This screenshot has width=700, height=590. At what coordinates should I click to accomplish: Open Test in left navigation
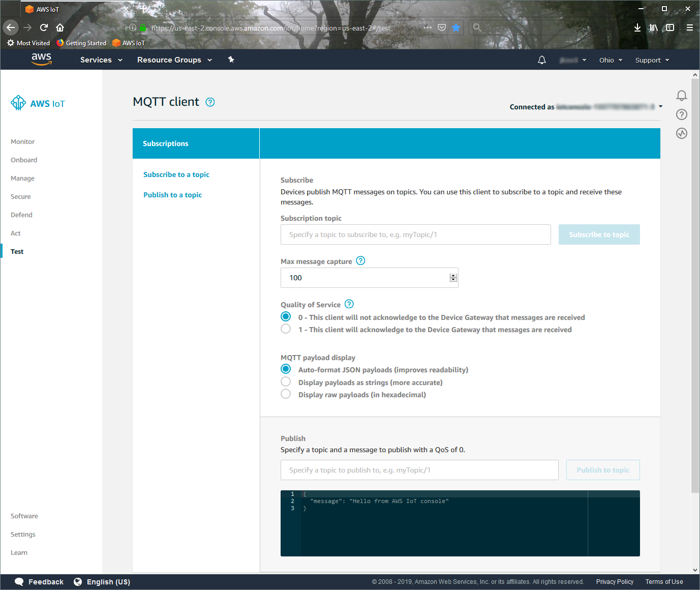pyautogui.click(x=17, y=251)
